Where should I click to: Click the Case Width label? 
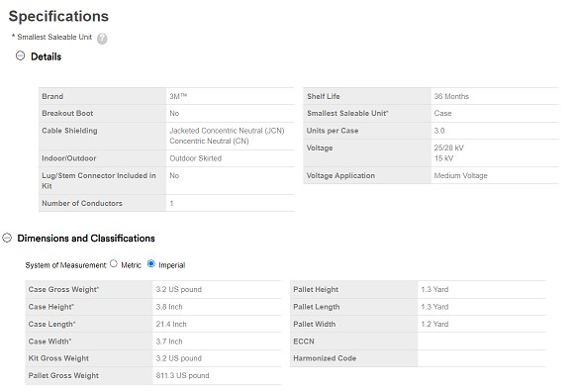[49, 342]
